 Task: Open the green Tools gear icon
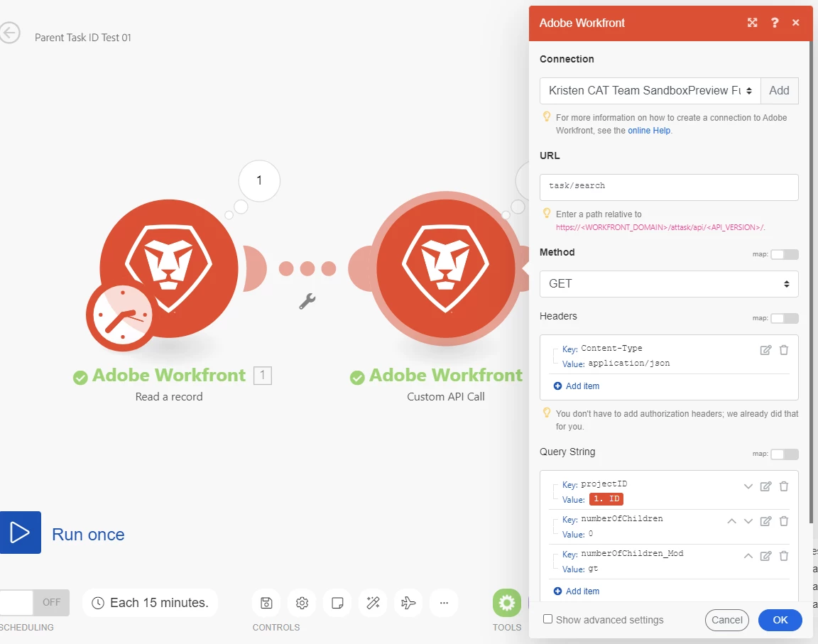pyautogui.click(x=506, y=603)
